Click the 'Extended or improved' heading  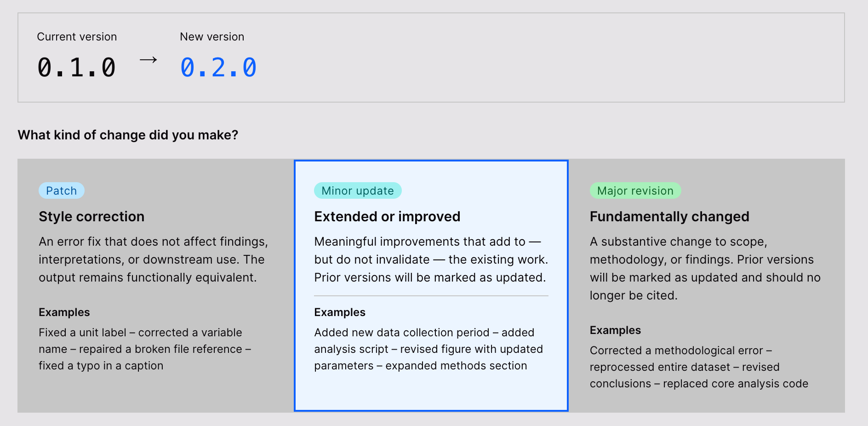tap(387, 217)
